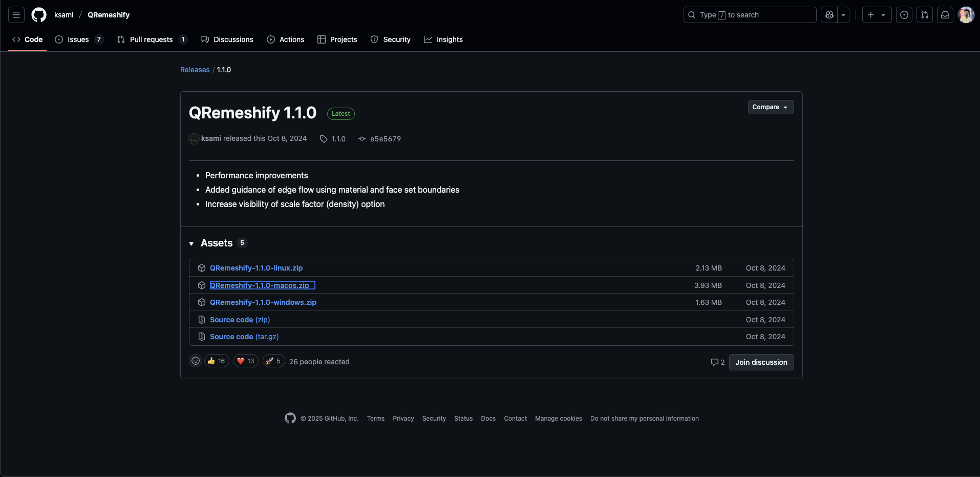Collapse the Assets section triangle
Image resolution: width=980 pixels, height=477 pixels.
pyautogui.click(x=191, y=243)
